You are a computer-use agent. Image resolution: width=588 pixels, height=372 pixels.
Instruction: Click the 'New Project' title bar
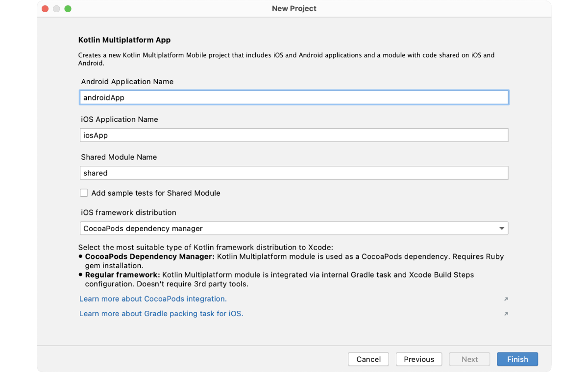pyautogui.click(x=294, y=9)
